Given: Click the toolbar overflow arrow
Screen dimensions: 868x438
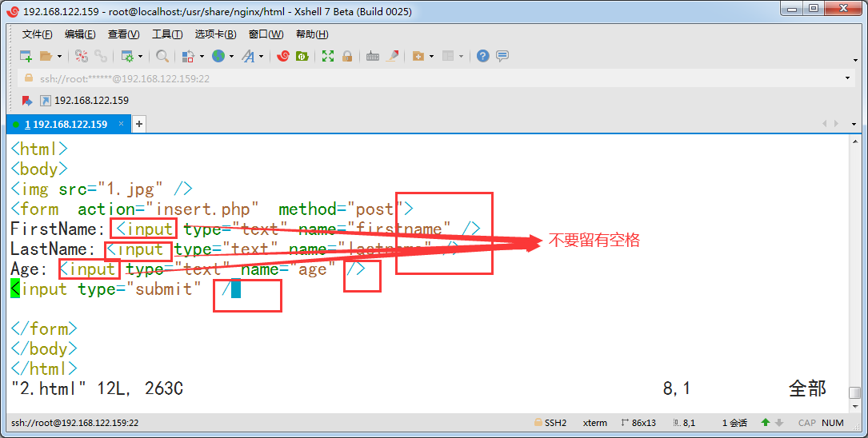Looking at the screenshot, I should (x=855, y=60).
